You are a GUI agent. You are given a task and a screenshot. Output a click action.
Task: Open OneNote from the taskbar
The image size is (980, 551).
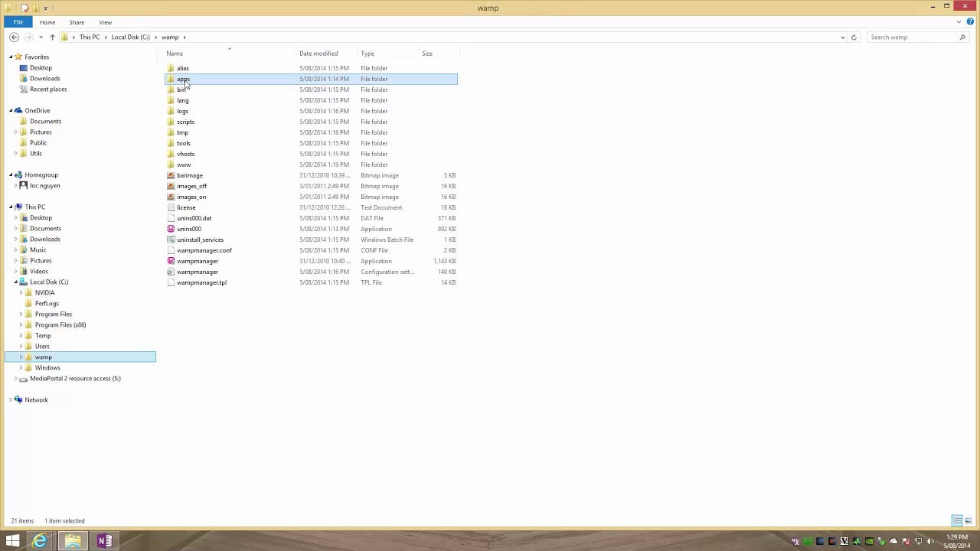(105, 541)
